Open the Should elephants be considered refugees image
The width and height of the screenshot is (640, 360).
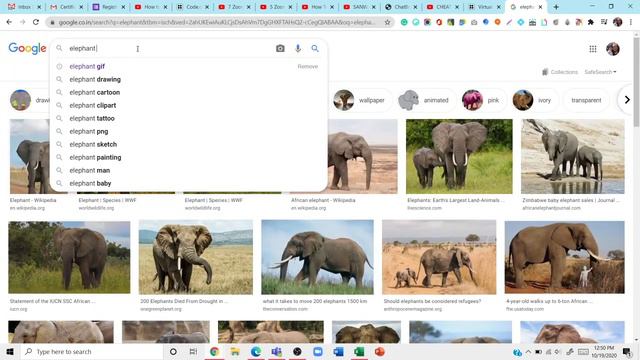(439, 257)
